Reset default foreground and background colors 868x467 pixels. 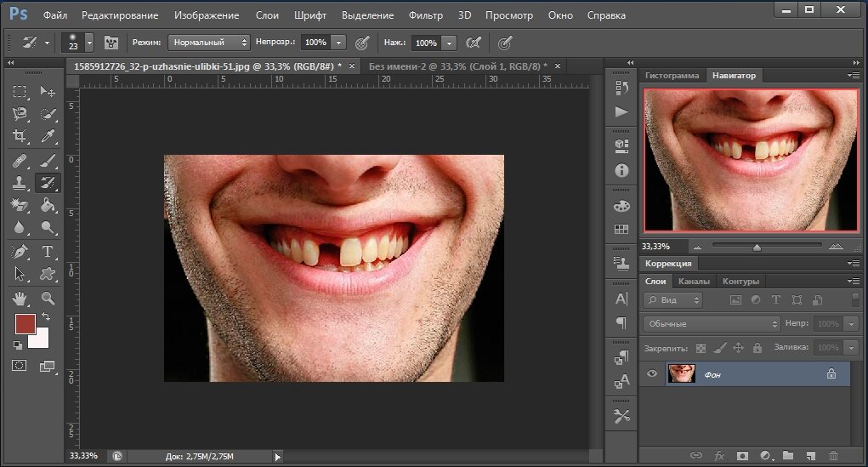click(18, 345)
